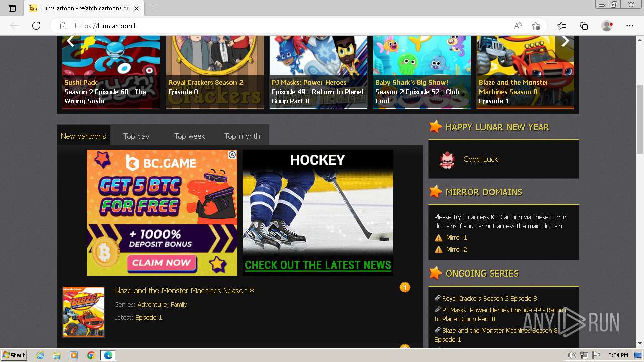This screenshot has height=362, width=644.
Task: Click orange rank badge number 1
Action: click(x=405, y=287)
